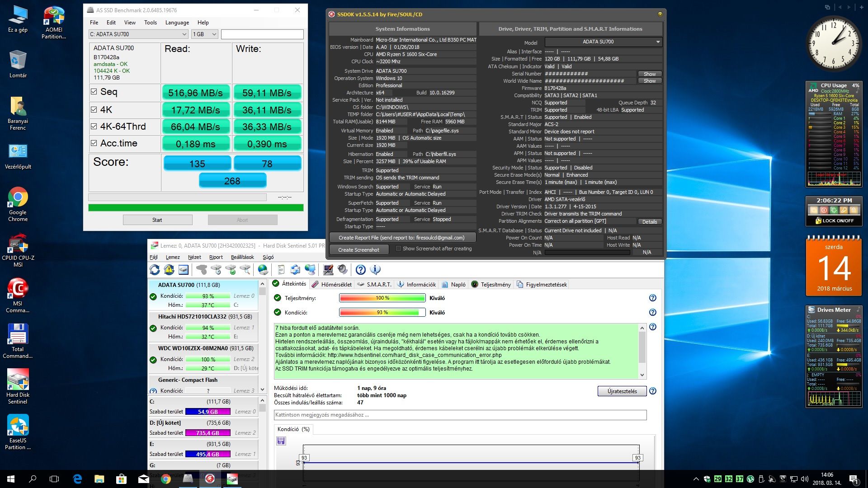Check Show Screenshot after creating option
The image size is (868, 488).
click(398, 249)
